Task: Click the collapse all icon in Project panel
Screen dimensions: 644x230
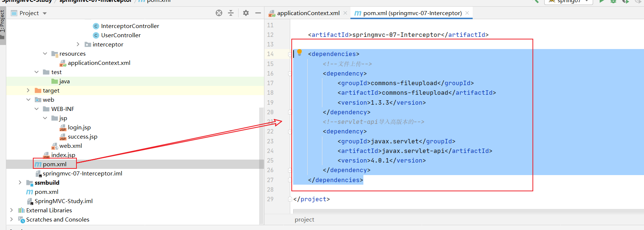Action: point(231,13)
